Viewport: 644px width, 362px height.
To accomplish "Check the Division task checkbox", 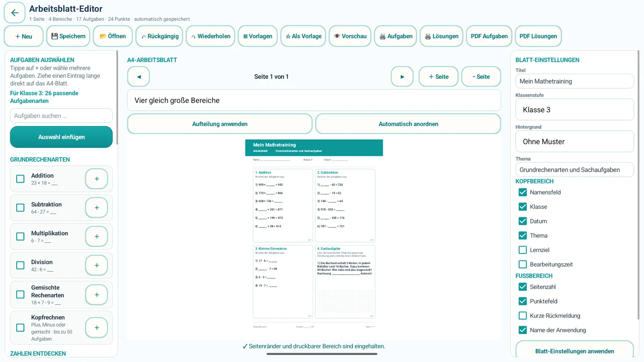I will point(20,265).
